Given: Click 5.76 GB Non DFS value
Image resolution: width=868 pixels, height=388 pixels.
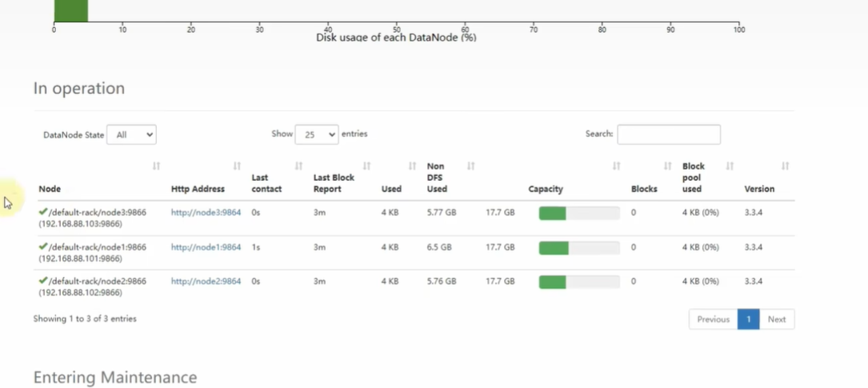Looking at the screenshot, I should tap(442, 282).
